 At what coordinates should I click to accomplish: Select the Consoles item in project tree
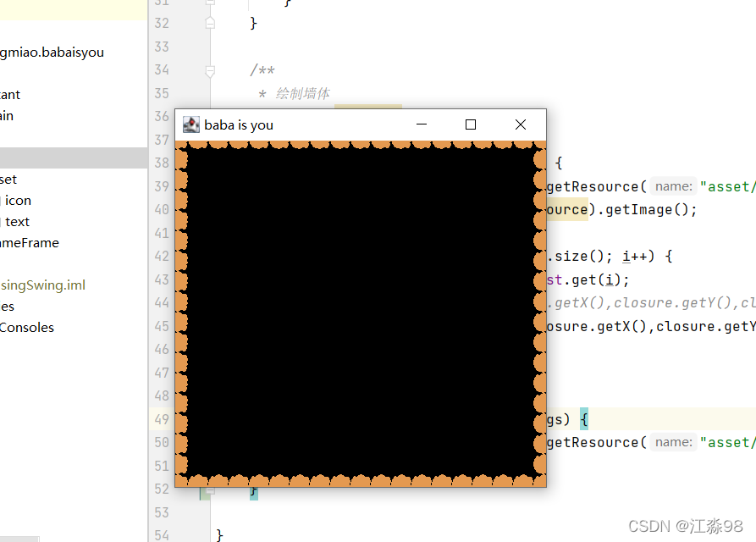26,328
